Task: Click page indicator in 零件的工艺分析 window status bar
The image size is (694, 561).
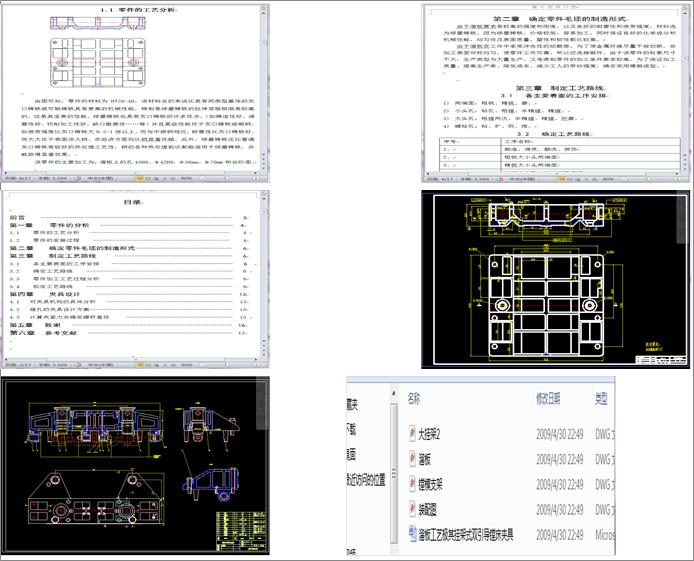Action: coord(16,179)
